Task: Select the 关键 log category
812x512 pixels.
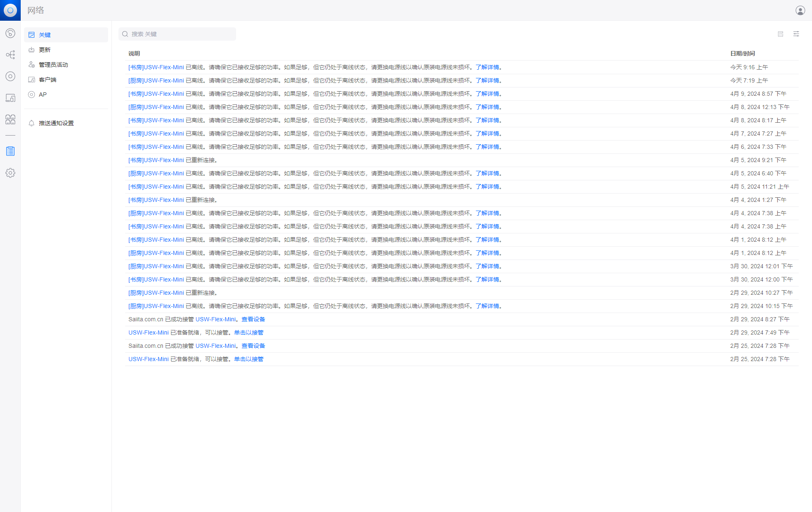Action: point(45,35)
